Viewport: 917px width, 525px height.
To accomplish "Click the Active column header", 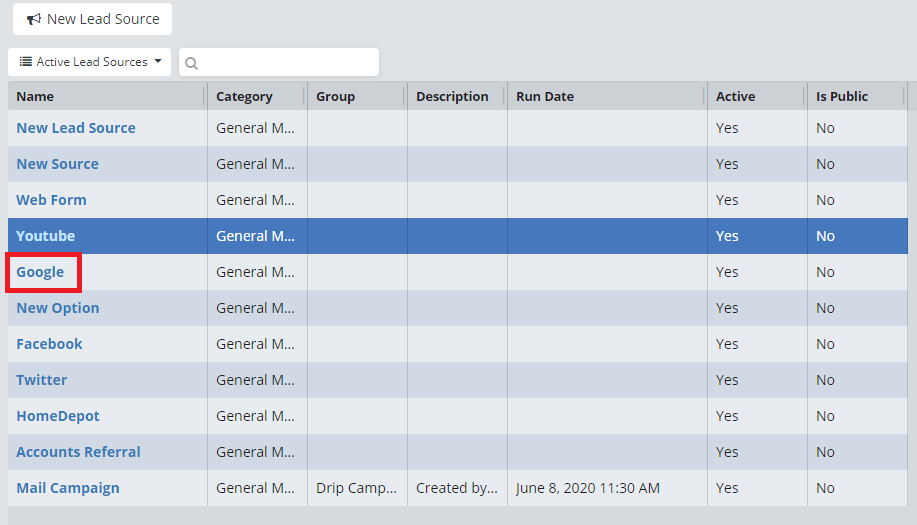I will 735,97.
